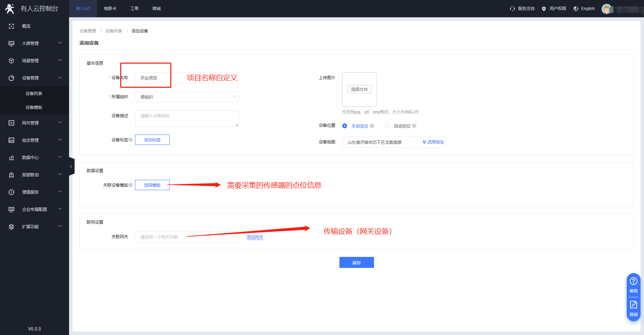Collapse the sidebar with the edge handle

point(71,166)
